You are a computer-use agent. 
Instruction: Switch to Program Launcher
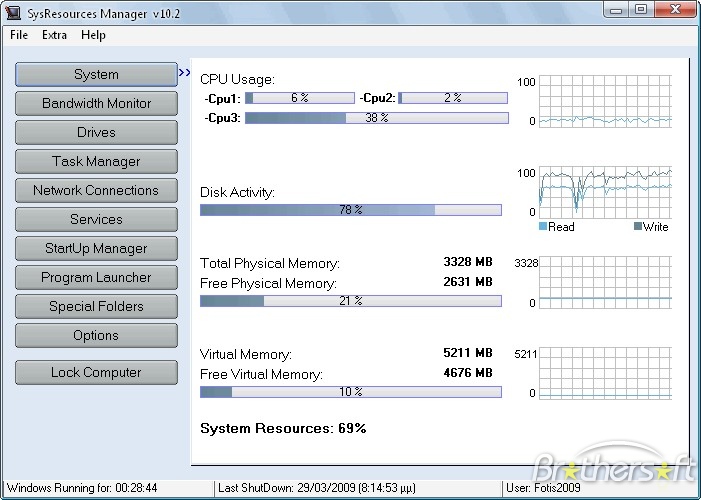point(96,278)
